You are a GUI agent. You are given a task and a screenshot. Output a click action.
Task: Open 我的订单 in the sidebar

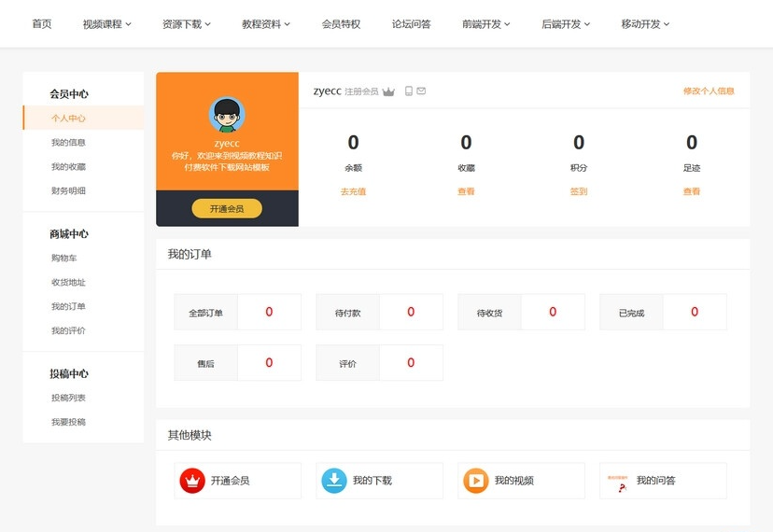[x=68, y=307]
